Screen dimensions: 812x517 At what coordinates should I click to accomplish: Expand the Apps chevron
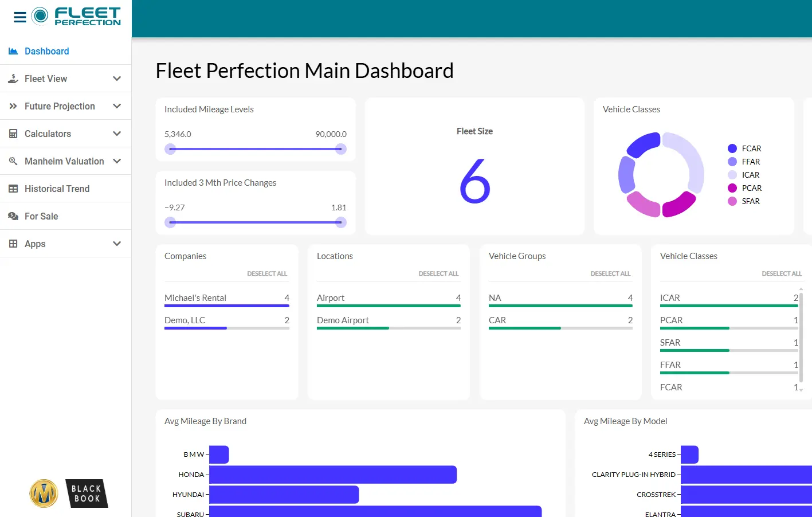pyautogui.click(x=117, y=244)
